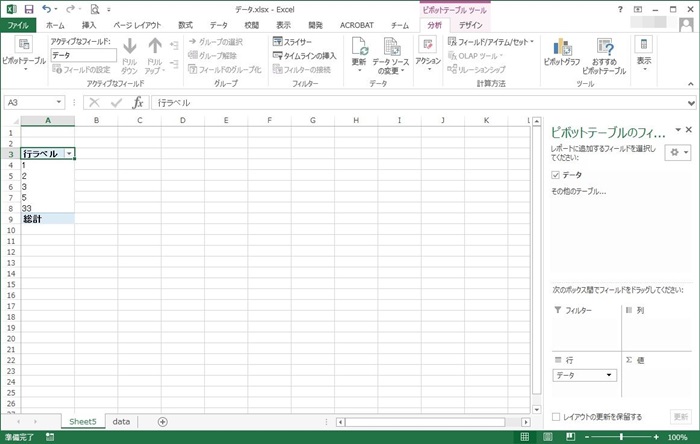The height and width of the screenshot is (444, 700).
Task: Switch to page layout view in status bar
Action: tap(548, 437)
